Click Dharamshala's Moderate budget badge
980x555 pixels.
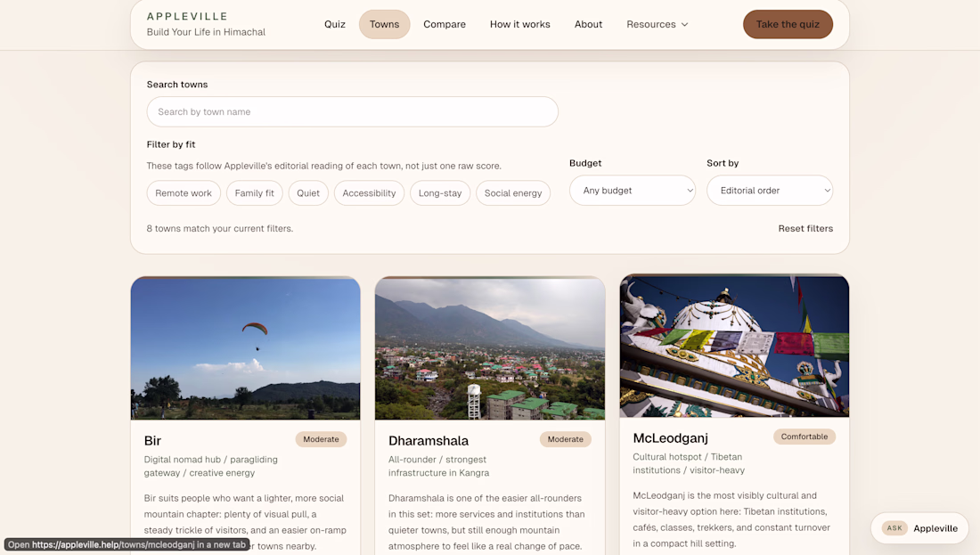565,439
